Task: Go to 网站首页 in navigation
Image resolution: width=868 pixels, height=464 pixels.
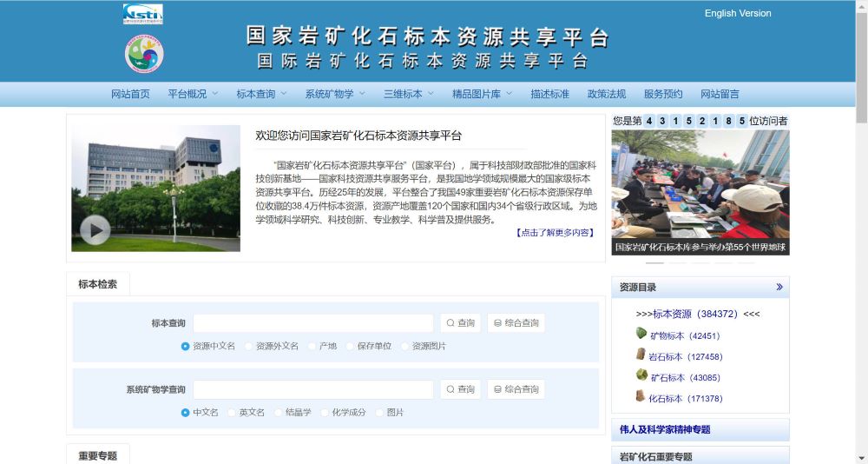Action: (130, 94)
